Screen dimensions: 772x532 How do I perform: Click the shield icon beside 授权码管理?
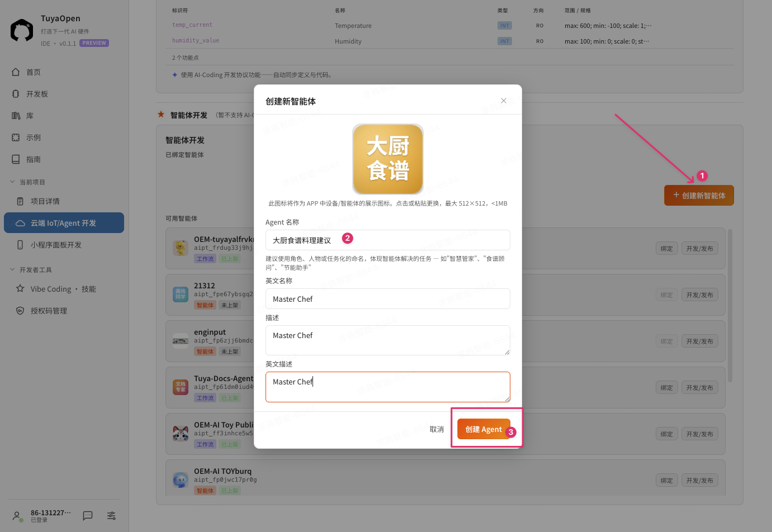click(x=20, y=311)
